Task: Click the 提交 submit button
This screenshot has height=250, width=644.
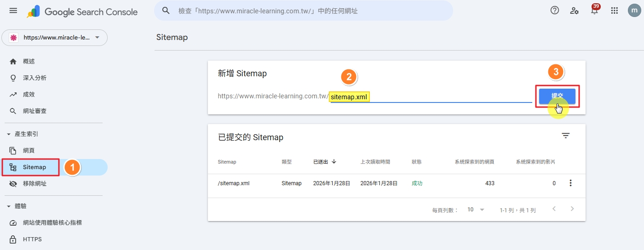Action: point(557,96)
